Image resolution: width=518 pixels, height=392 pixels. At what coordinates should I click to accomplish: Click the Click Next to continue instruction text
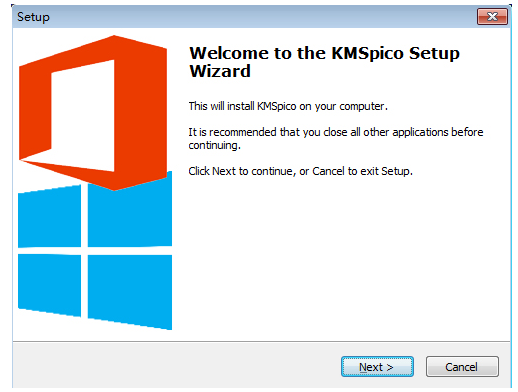300,171
